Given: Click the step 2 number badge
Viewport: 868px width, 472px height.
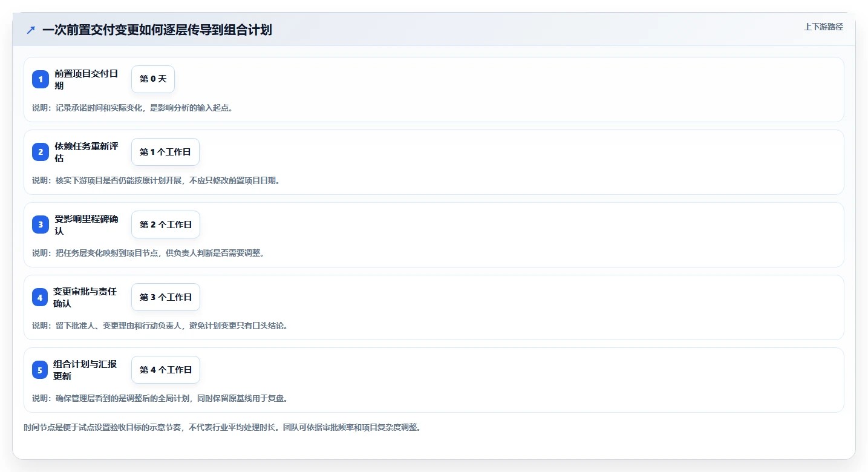Looking at the screenshot, I should 41,152.
